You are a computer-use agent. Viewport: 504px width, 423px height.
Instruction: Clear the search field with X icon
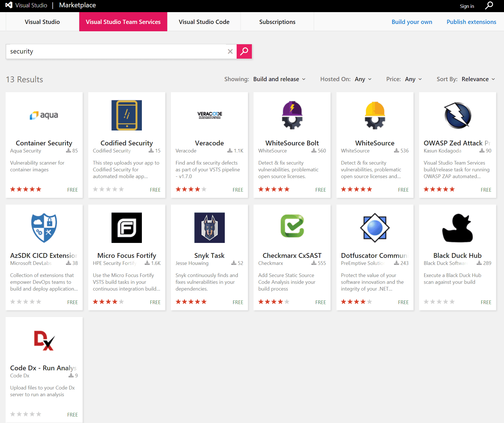point(230,51)
